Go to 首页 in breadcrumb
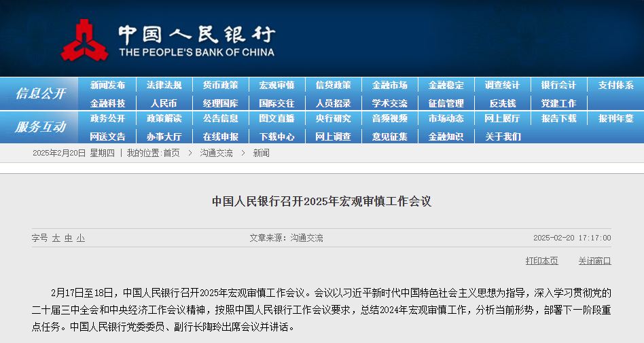The height and width of the screenshot is (343, 644). pos(172,154)
